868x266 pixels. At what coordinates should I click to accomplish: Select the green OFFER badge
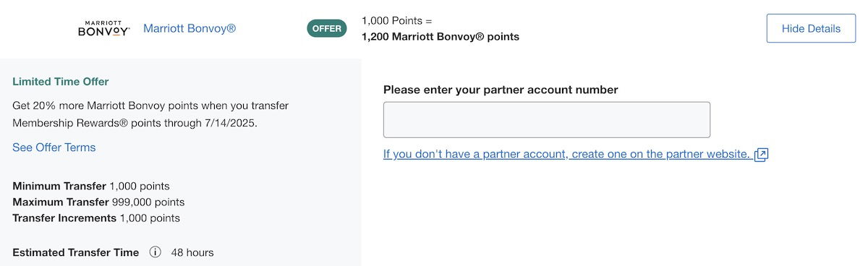pyautogui.click(x=327, y=29)
